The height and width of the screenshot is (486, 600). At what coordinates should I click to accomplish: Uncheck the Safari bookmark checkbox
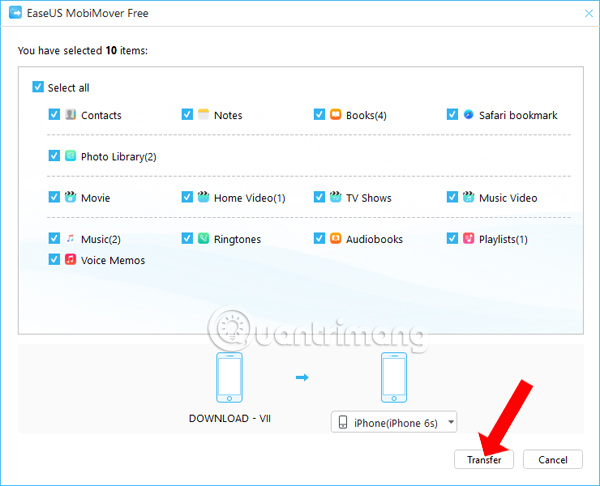tap(452, 114)
